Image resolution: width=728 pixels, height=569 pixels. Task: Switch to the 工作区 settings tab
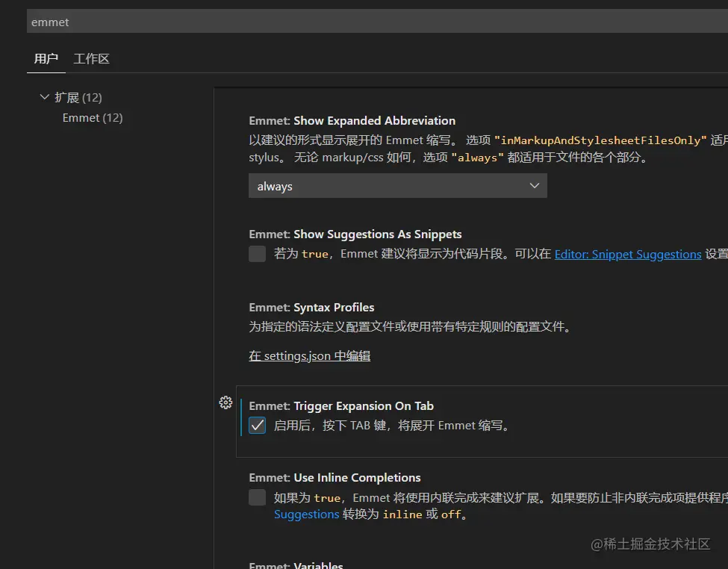coord(92,58)
